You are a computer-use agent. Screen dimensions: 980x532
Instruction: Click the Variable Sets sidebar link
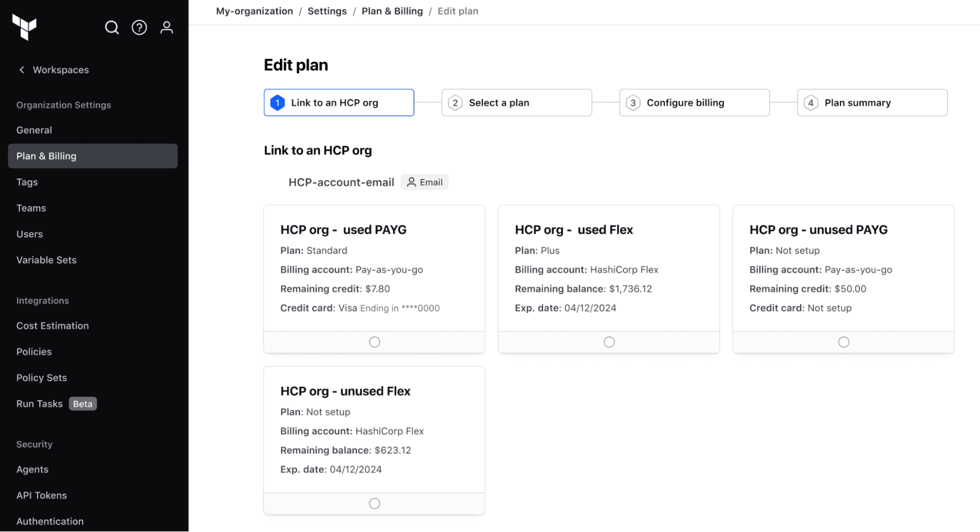coord(47,259)
